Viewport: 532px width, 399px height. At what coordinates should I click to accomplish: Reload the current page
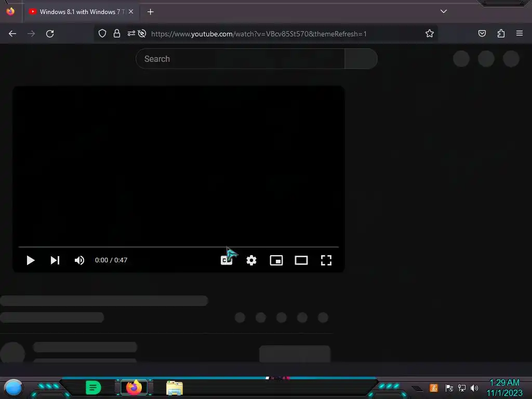pyautogui.click(x=50, y=34)
